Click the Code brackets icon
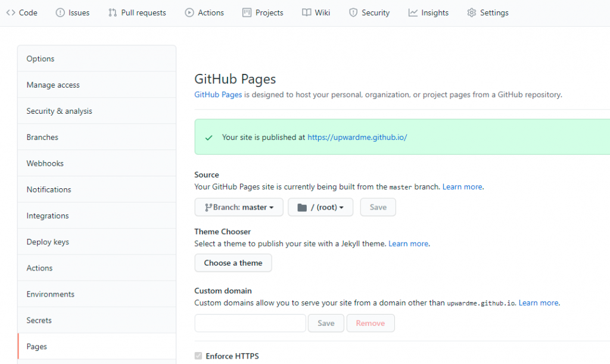This screenshot has width=610, height=364. click(x=11, y=13)
